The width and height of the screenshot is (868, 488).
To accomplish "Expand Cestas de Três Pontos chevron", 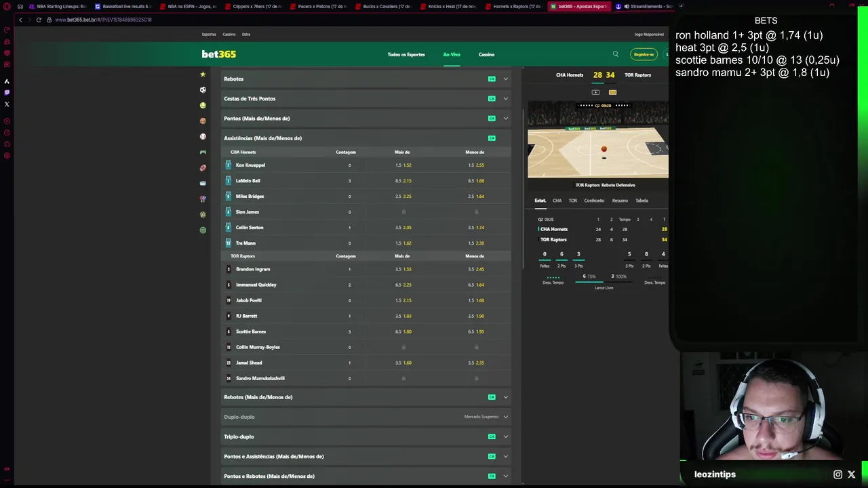I will (x=505, y=98).
